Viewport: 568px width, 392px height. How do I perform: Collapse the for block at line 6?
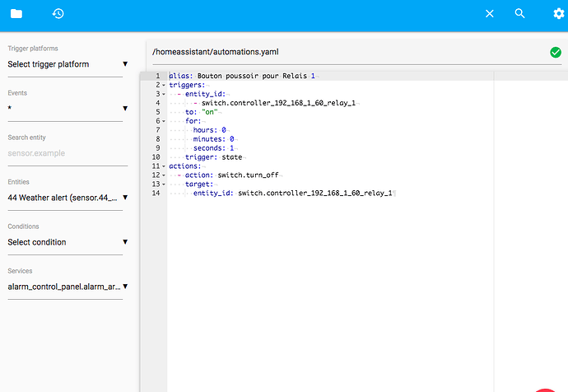click(x=164, y=121)
